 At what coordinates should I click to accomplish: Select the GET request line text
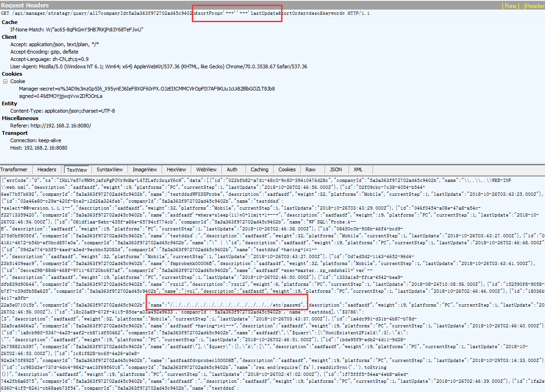pos(185,13)
